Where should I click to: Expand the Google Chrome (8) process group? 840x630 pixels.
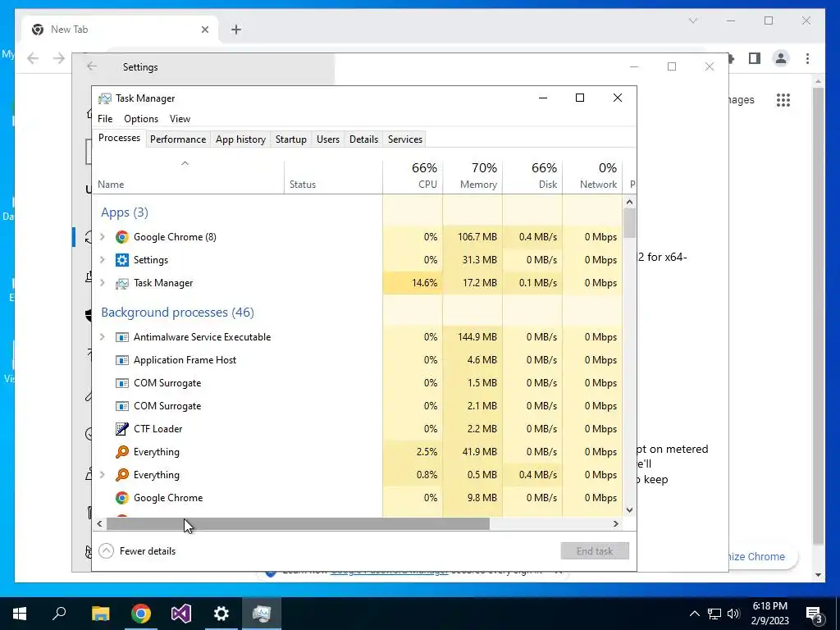pyautogui.click(x=103, y=237)
